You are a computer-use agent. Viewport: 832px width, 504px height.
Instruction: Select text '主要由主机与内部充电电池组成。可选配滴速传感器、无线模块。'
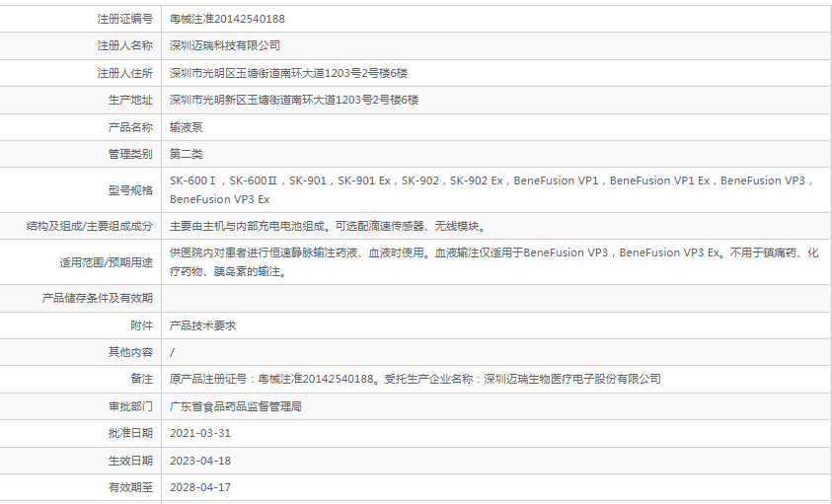click(328, 227)
